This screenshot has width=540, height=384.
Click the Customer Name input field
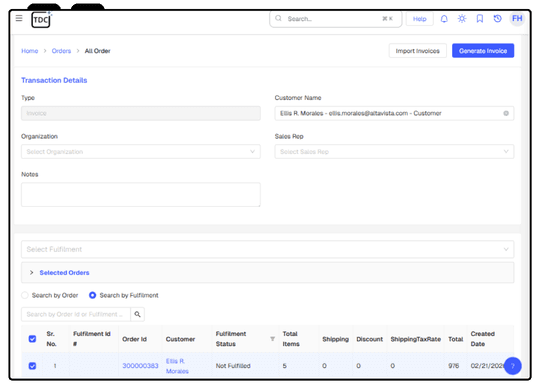point(394,113)
